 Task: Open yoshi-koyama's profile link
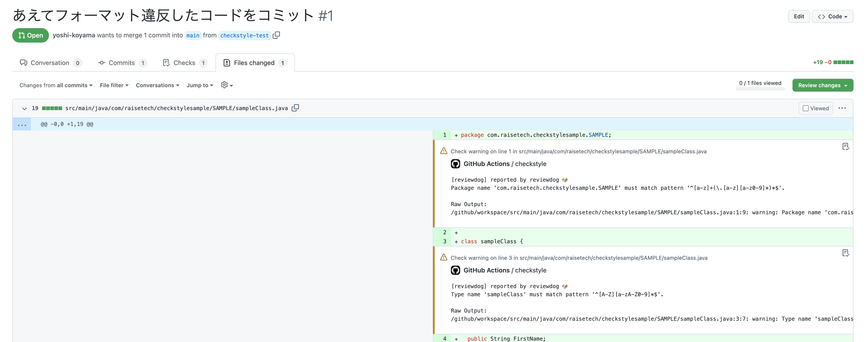pyautogui.click(x=74, y=35)
